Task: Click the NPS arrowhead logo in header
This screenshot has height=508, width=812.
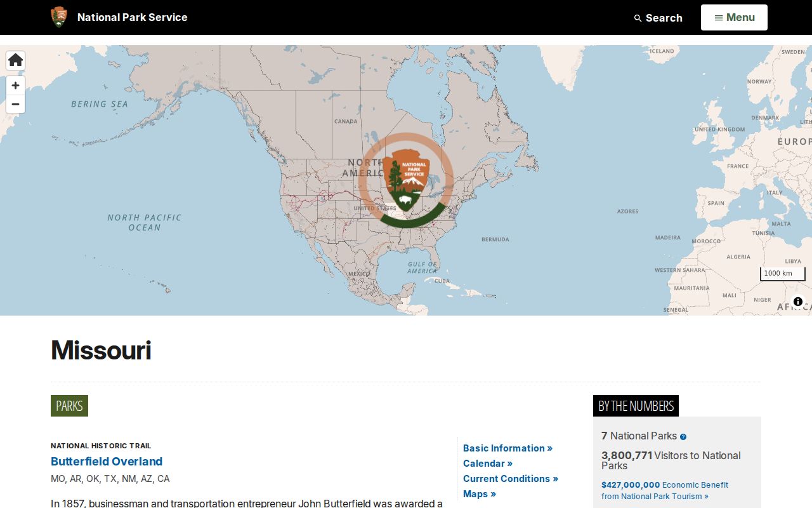Action: tap(59, 17)
